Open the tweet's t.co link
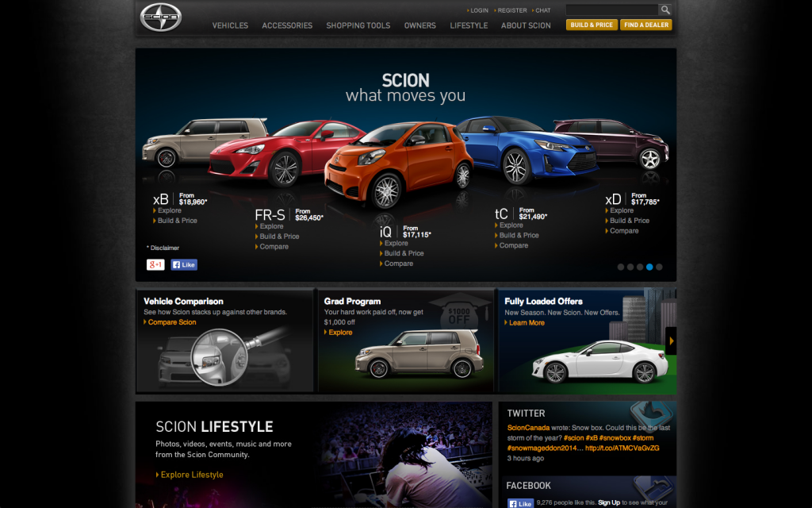812x508 pixels. [x=622, y=448]
